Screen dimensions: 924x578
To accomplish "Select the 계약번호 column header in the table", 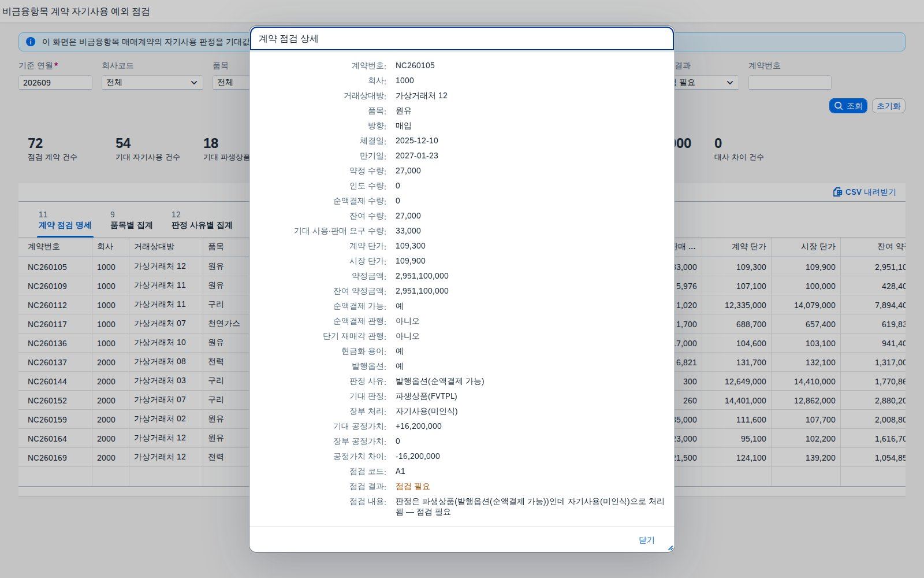I will coord(55,247).
